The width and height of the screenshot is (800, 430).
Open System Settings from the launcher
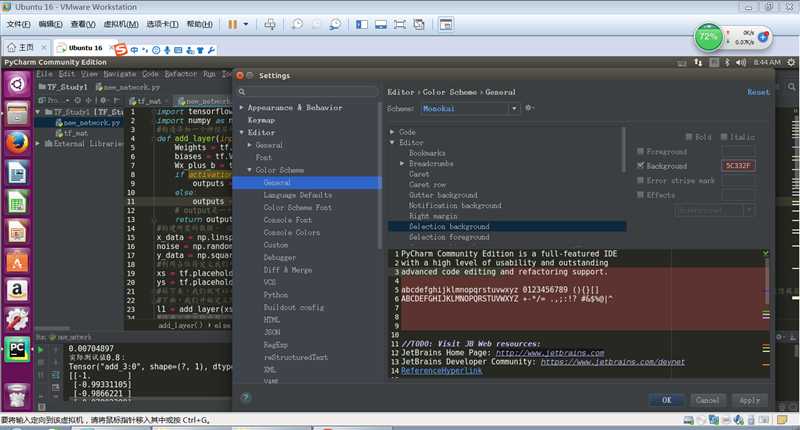point(17,319)
